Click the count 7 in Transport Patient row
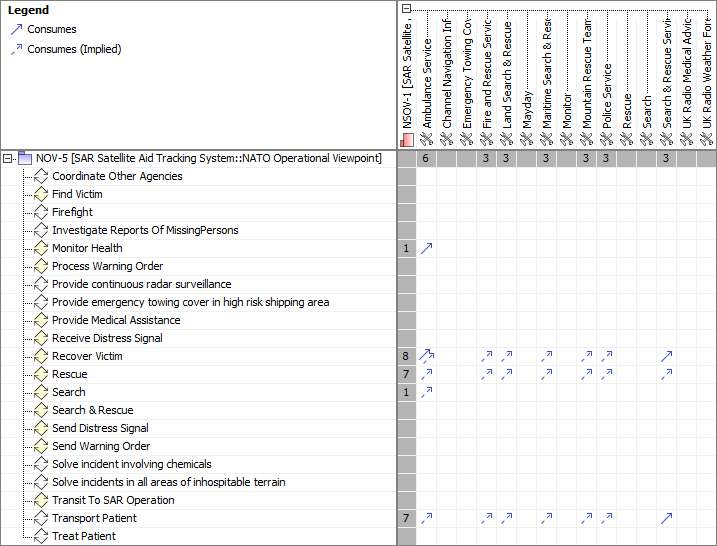 point(406,518)
